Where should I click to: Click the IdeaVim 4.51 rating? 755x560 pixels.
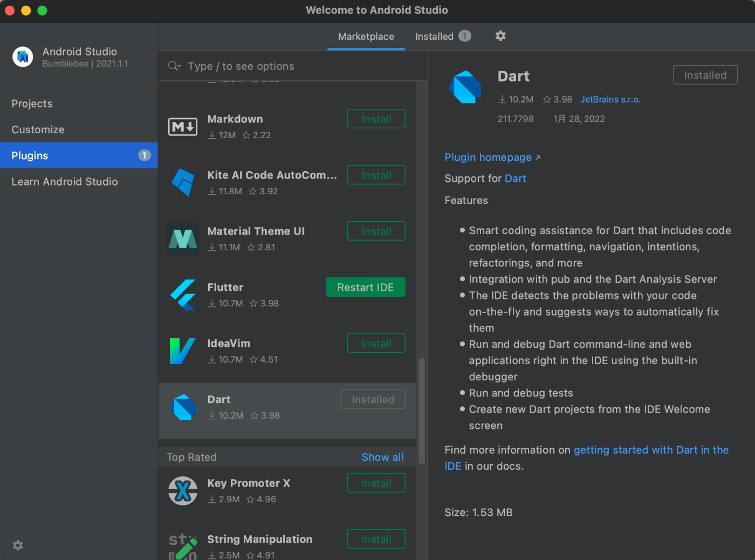tap(264, 359)
